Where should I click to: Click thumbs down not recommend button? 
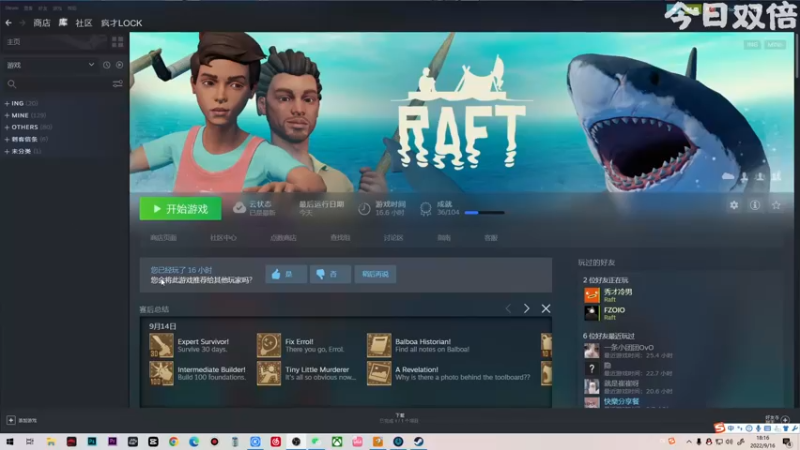point(330,274)
